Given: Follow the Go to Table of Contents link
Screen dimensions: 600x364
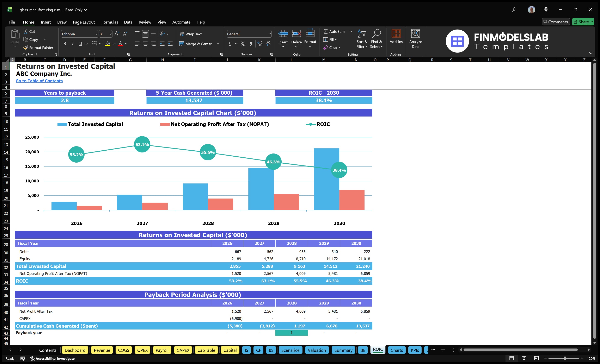Looking at the screenshot, I should (39, 81).
